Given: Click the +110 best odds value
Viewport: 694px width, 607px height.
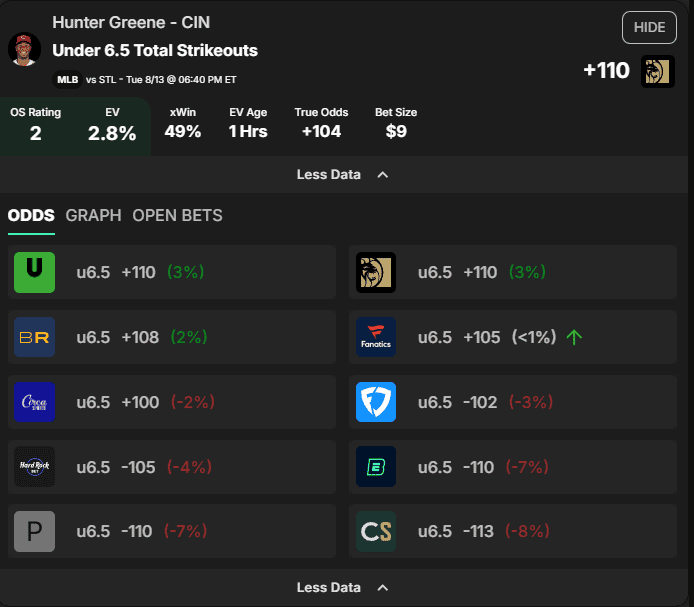Looking at the screenshot, I should click(606, 71).
